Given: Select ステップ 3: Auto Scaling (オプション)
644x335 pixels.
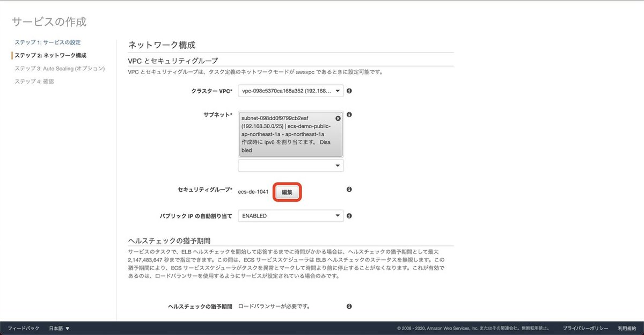Looking at the screenshot, I should pos(60,69).
